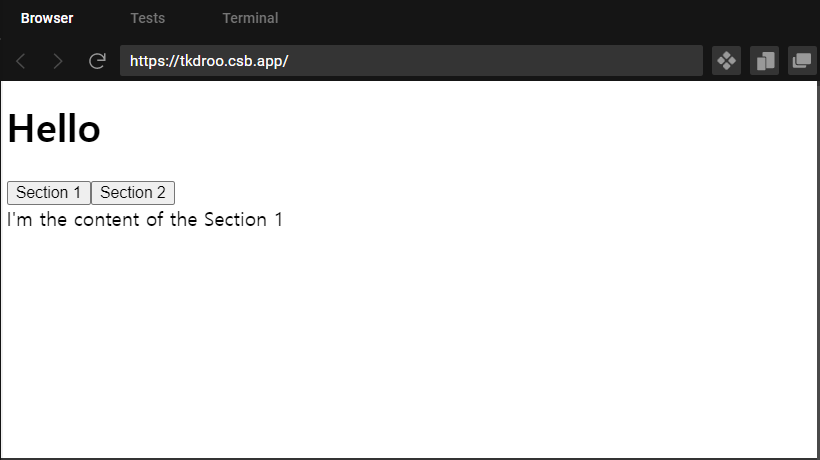Open the Tests tab
Viewport: 820px width, 460px height.
click(x=147, y=18)
